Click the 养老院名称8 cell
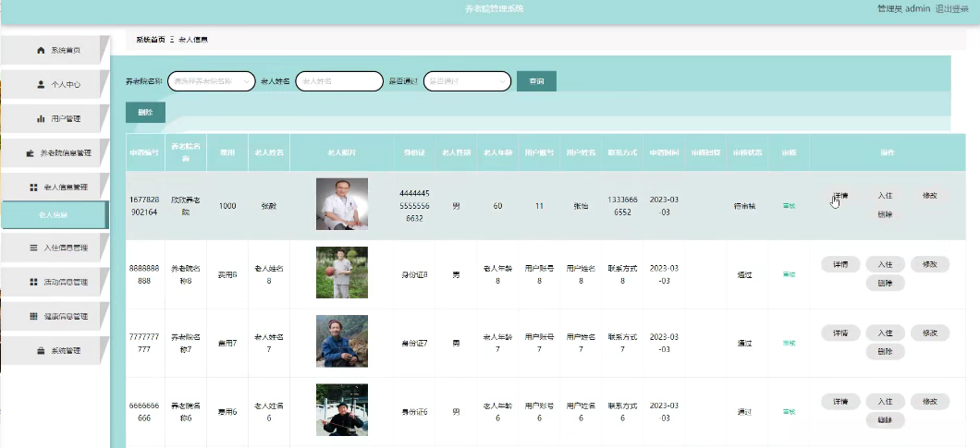The image size is (980, 448). coord(186,274)
